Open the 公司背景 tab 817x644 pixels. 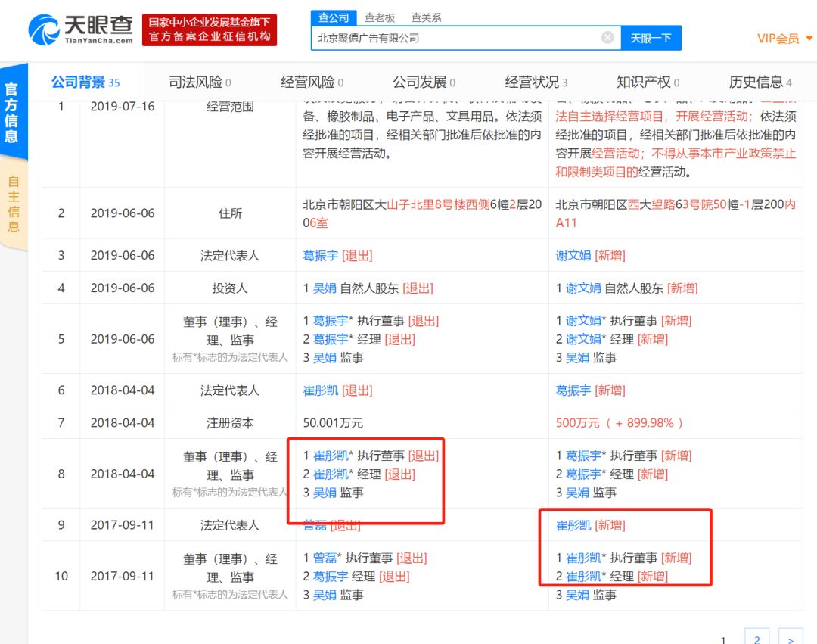(85, 82)
